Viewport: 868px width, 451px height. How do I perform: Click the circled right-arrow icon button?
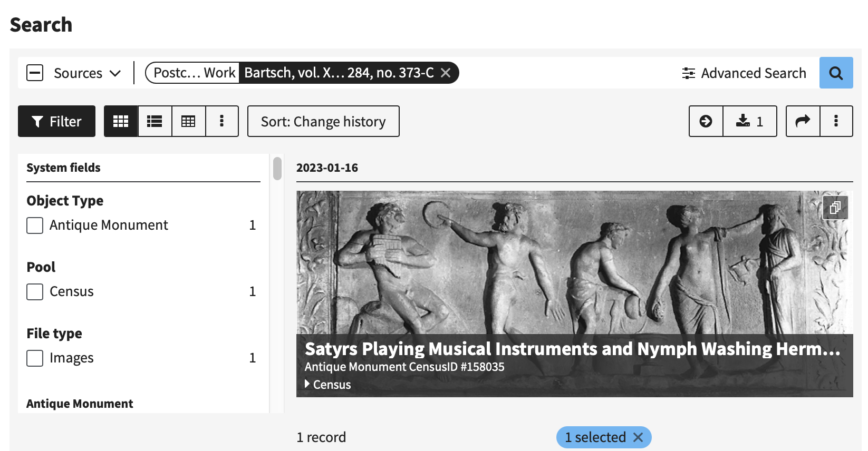tap(706, 121)
